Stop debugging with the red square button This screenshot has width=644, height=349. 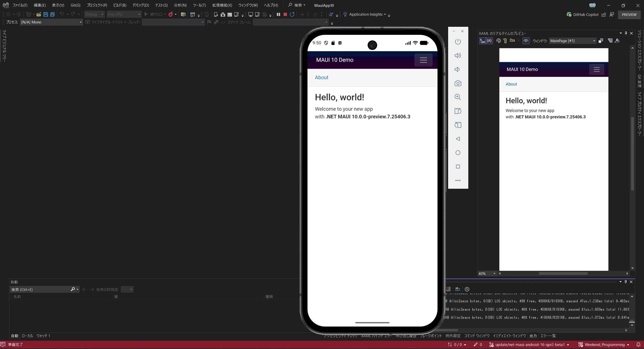(x=285, y=14)
